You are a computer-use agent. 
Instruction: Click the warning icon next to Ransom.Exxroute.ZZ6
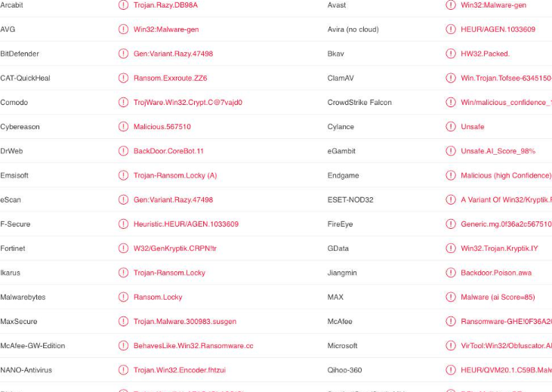[124, 78]
